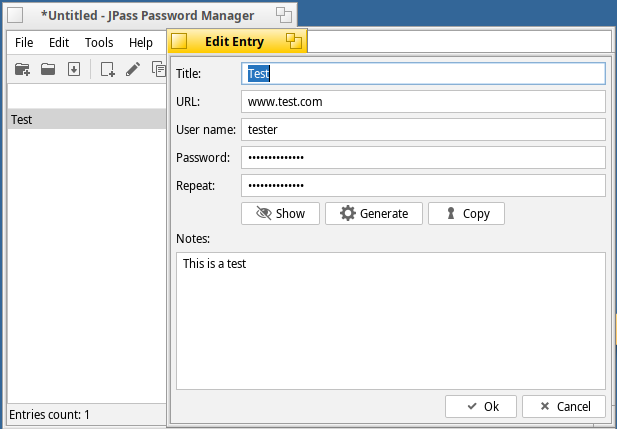Click the Add Entry toolbar icon
This screenshot has width=617, height=429.
(x=107, y=69)
